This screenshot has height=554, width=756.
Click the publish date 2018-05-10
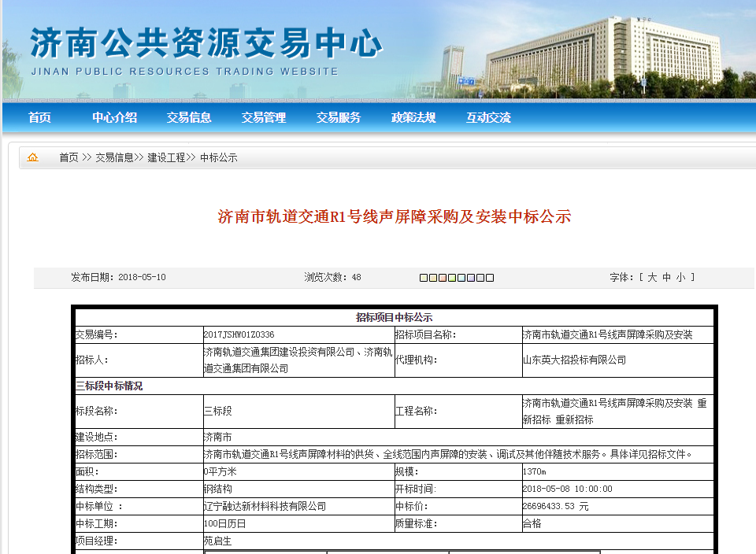click(x=142, y=278)
